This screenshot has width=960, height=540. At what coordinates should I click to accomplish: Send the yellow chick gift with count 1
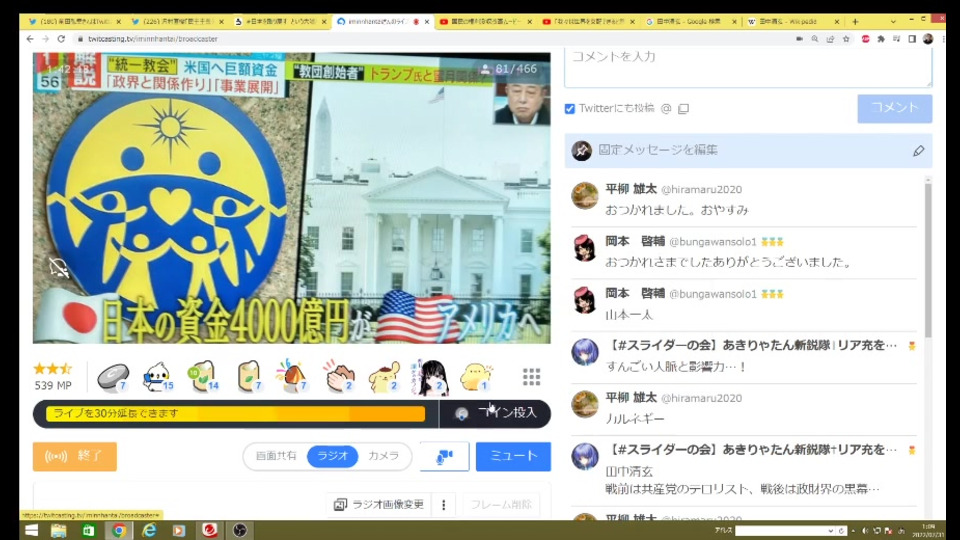pos(476,377)
